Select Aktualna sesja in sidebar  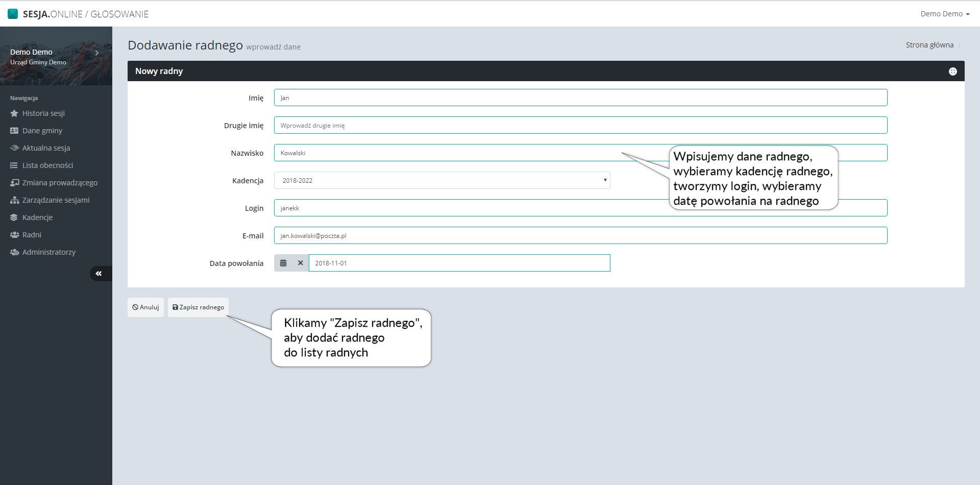pos(46,148)
